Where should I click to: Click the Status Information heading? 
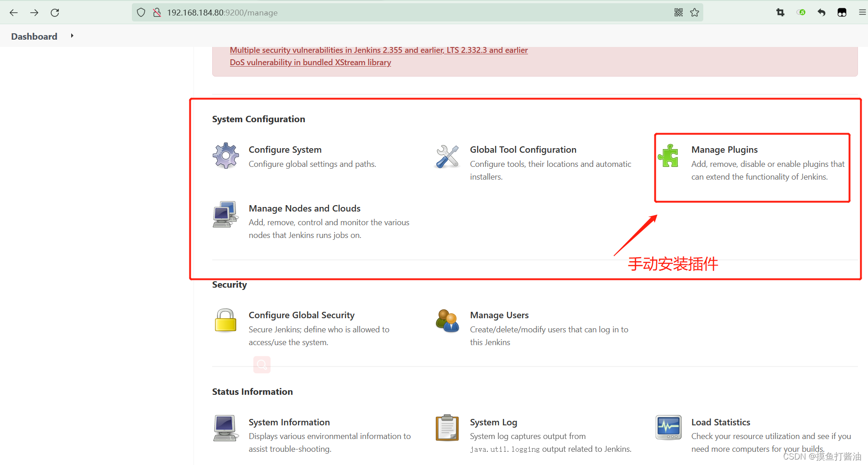pos(252,392)
